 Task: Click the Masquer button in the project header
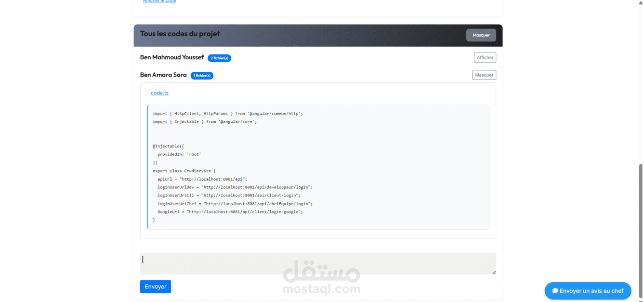pos(481,35)
